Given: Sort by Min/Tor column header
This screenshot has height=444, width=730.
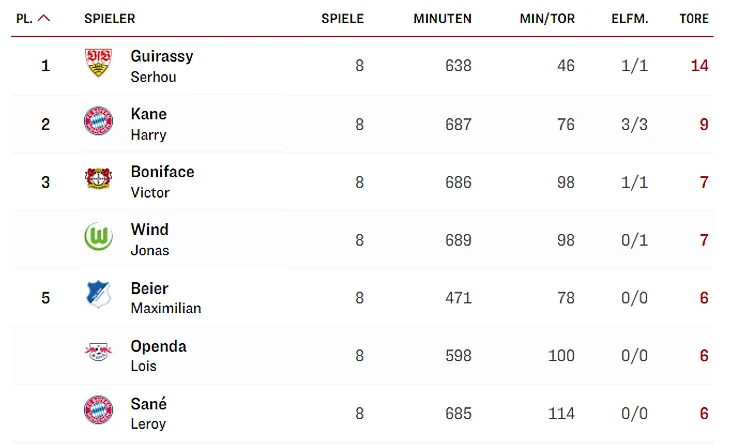Looking at the screenshot, I should tap(545, 18).
